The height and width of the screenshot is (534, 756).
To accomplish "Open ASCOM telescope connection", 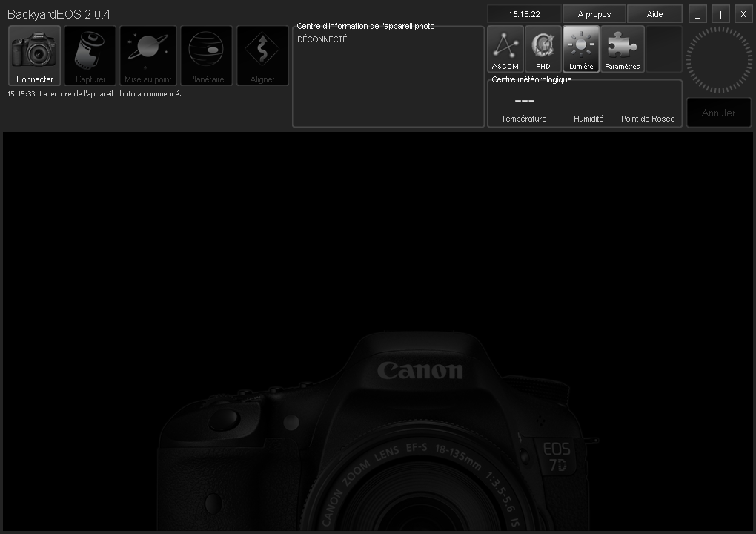I will tap(505, 49).
